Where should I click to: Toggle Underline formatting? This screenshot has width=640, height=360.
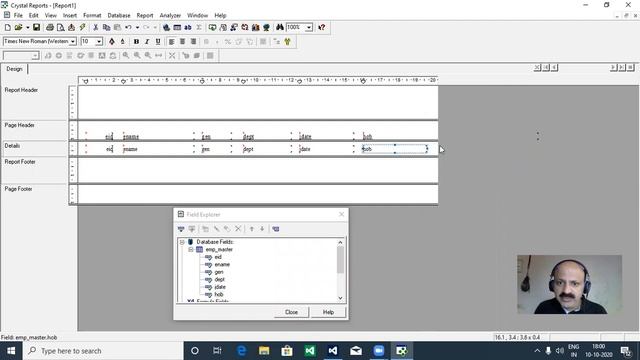click(158, 42)
